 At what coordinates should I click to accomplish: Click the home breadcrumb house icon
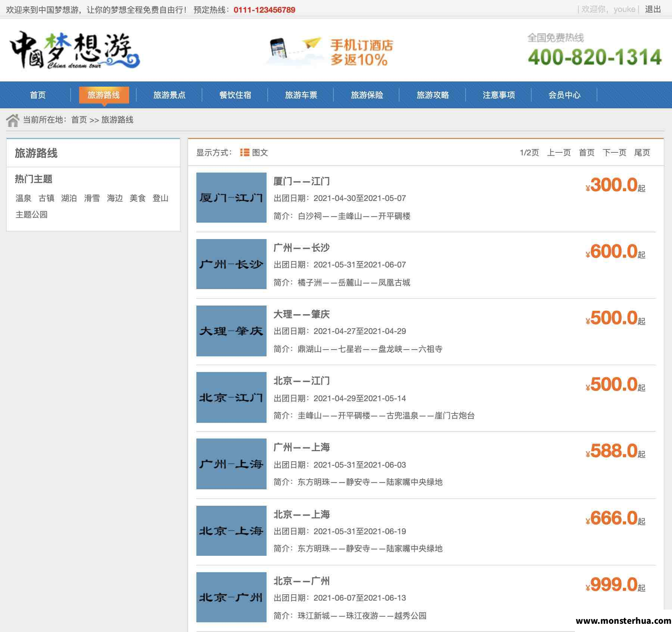point(13,120)
